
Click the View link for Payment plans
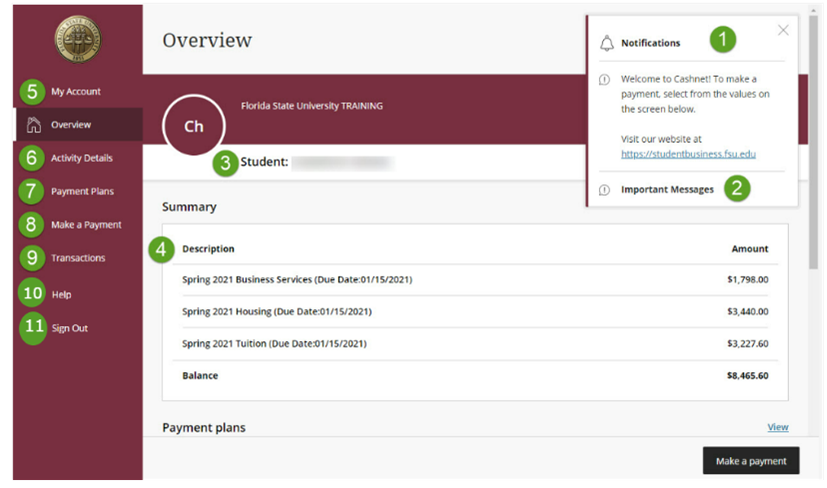point(777,427)
